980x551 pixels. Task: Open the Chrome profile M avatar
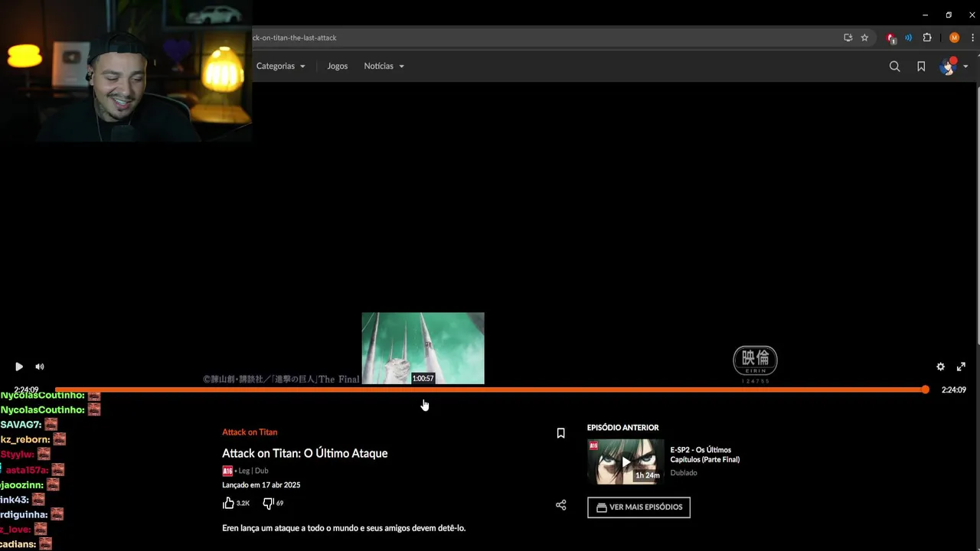pos(954,37)
